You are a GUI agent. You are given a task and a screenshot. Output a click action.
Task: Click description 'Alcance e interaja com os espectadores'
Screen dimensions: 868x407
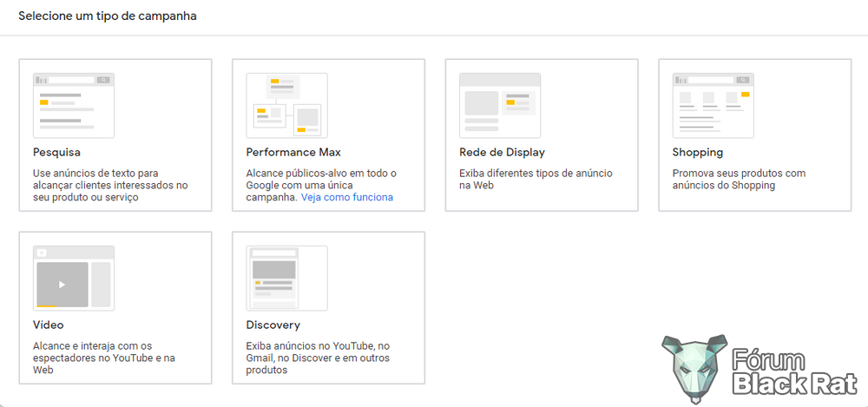pyautogui.click(x=104, y=358)
